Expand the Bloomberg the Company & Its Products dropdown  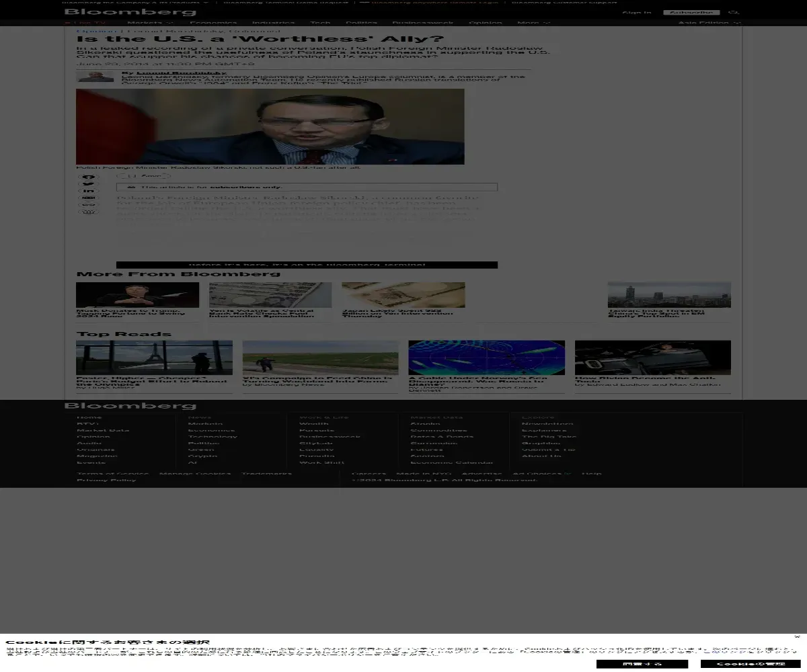click(x=135, y=2)
